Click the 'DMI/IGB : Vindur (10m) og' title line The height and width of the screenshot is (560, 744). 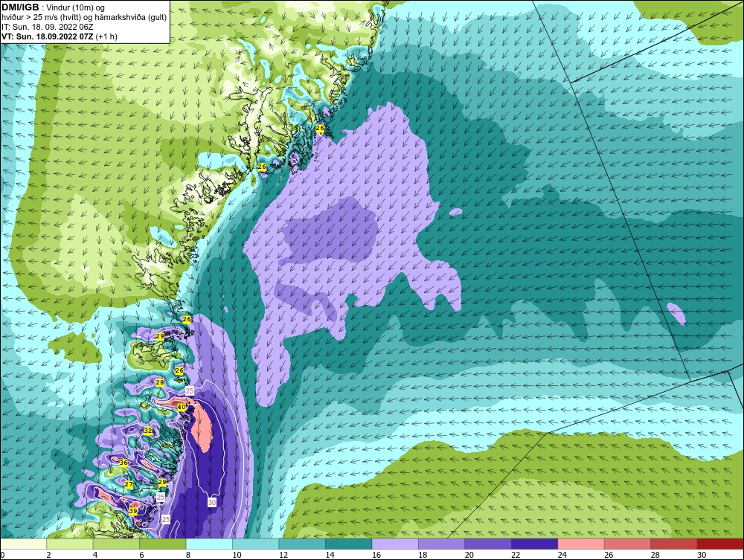(x=53, y=7)
